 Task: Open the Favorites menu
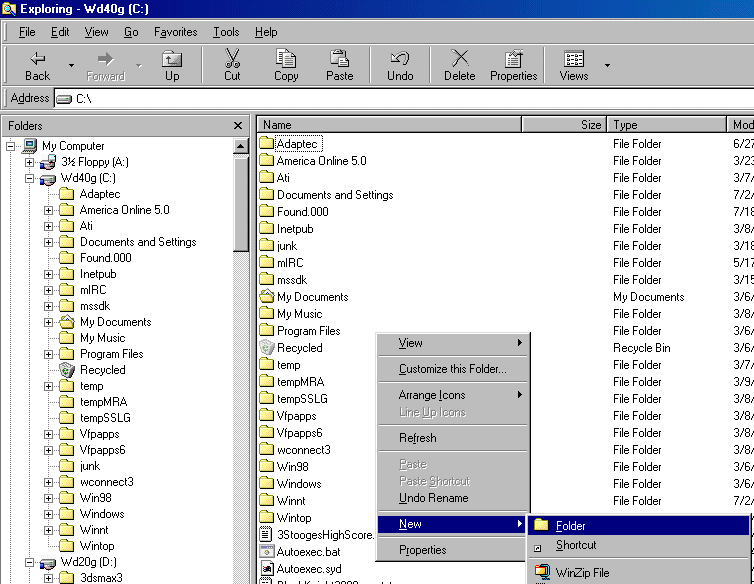[x=176, y=32]
